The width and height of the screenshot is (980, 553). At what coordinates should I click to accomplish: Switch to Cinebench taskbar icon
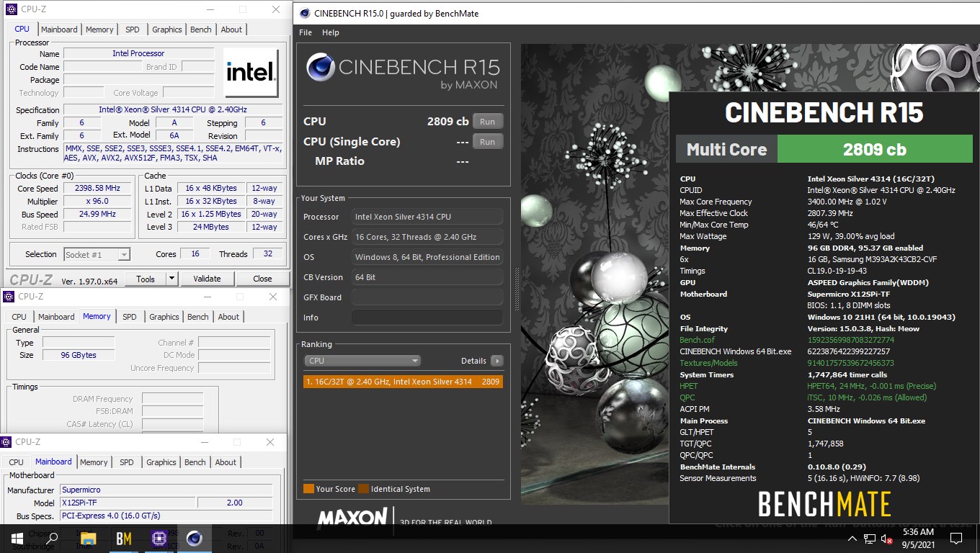(194, 538)
